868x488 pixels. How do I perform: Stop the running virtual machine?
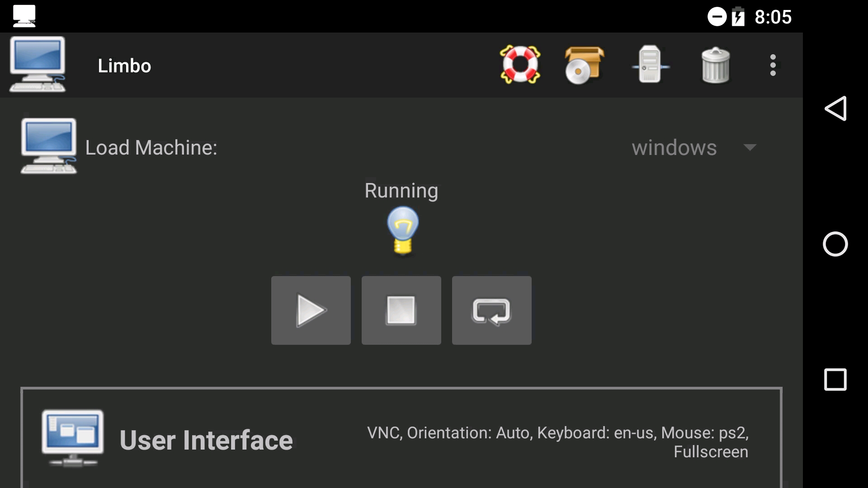click(x=401, y=310)
